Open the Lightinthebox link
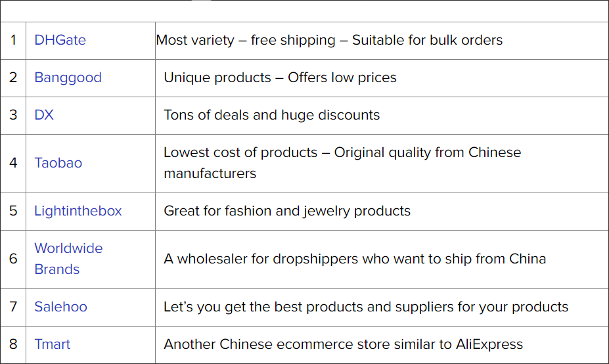Screen dimensions: 609x364 [x=78, y=211]
